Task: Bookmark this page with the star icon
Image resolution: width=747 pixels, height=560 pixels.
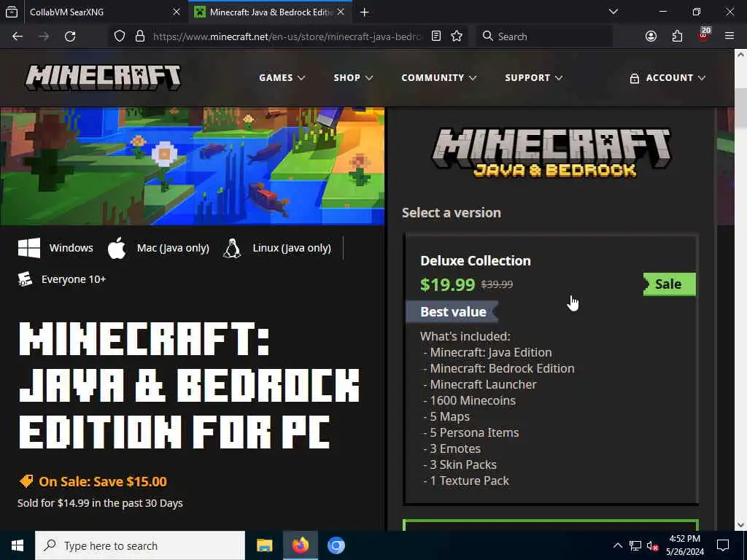Action: pyautogui.click(x=457, y=36)
